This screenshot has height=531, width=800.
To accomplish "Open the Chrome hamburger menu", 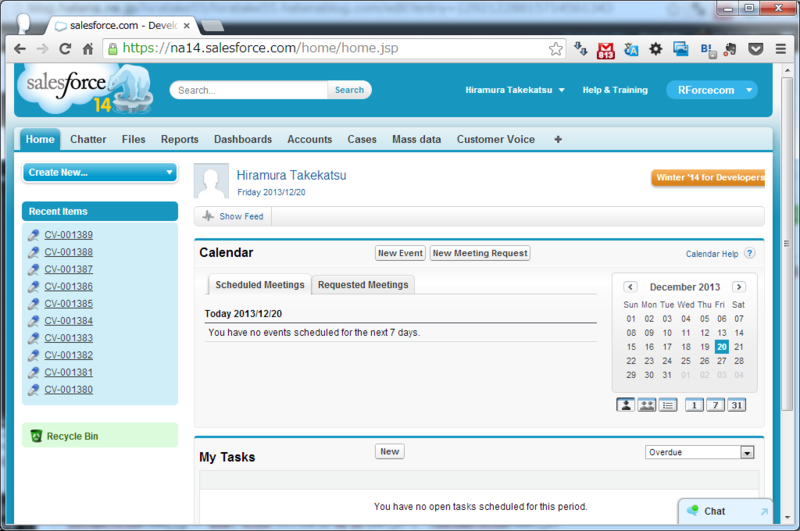I will [x=781, y=49].
